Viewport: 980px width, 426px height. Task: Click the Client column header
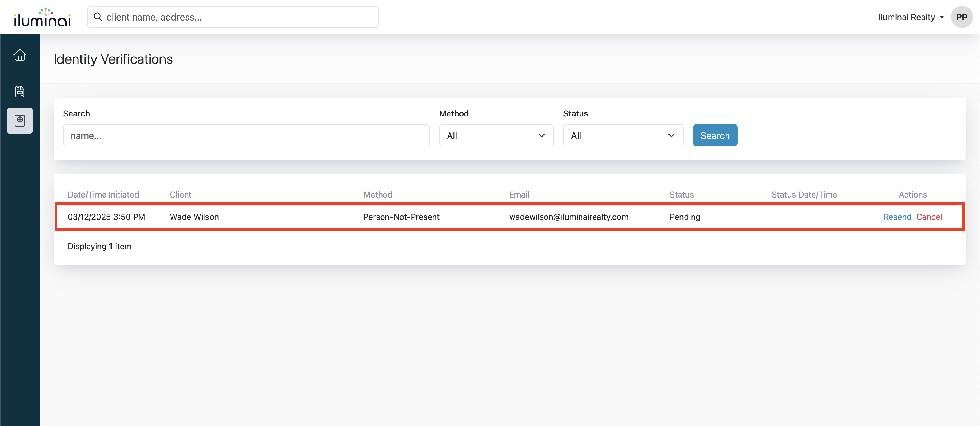(180, 195)
